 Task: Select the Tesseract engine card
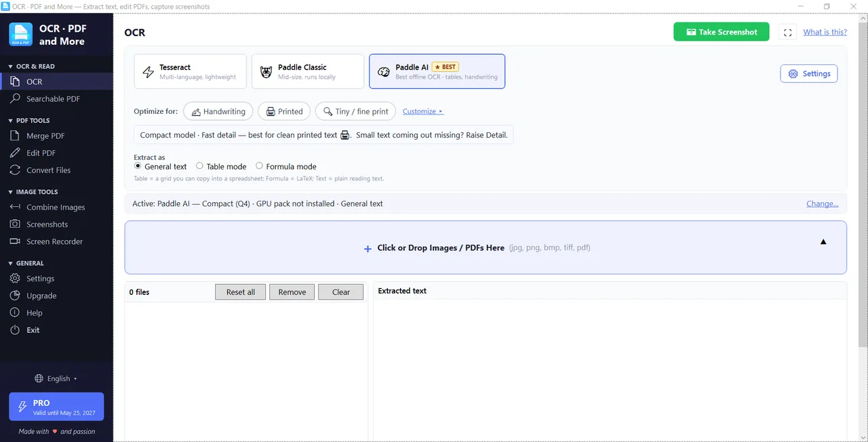tap(191, 71)
